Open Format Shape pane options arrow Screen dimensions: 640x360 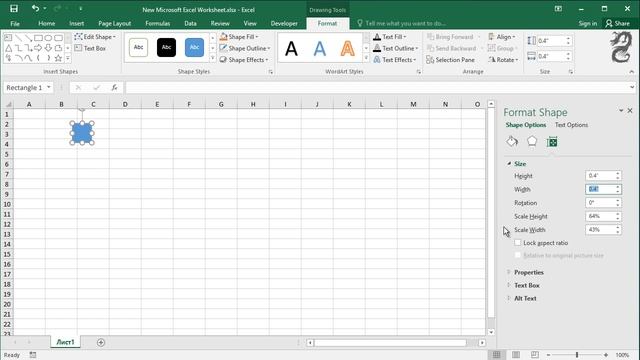(621, 111)
